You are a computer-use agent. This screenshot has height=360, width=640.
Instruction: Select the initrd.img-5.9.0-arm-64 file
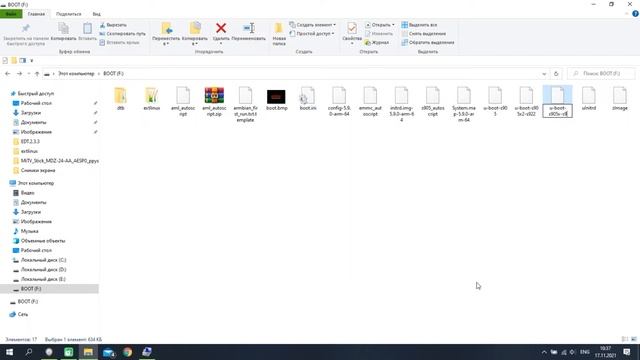(x=402, y=104)
